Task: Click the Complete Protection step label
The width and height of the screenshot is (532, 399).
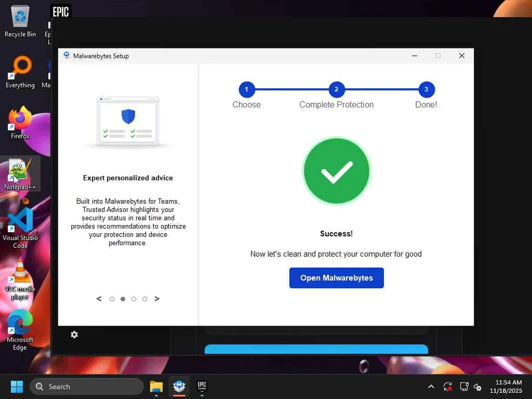Action: pos(336,104)
